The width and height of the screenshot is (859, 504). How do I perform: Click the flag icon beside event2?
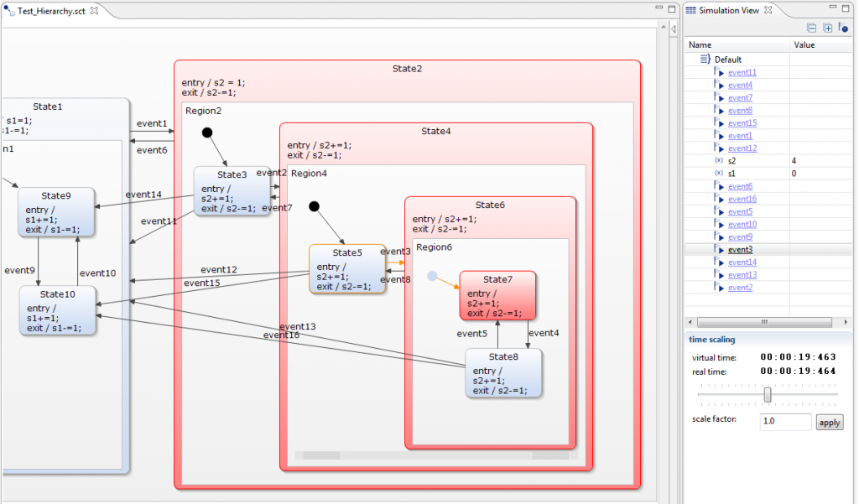(x=719, y=287)
